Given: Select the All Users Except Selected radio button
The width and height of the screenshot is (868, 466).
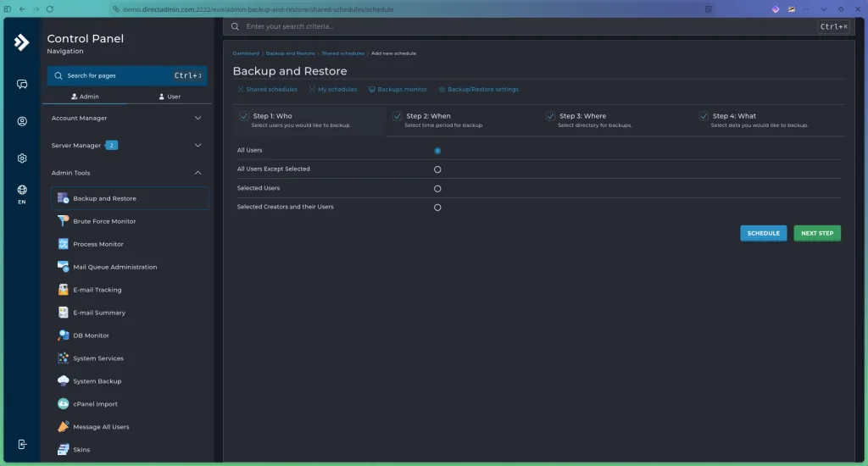Looking at the screenshot, I should click(437, 169).
